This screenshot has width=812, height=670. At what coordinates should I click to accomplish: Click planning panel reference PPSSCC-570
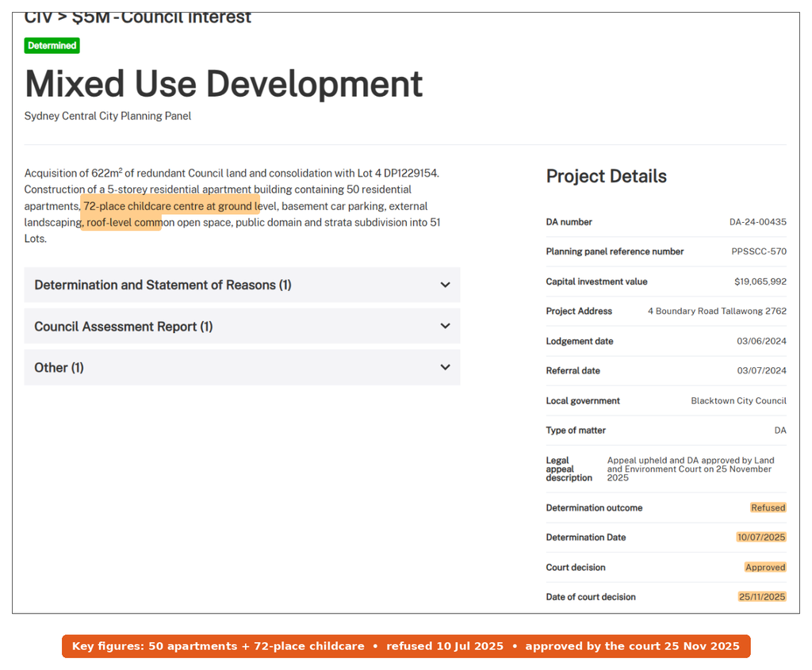click(759, 251)
